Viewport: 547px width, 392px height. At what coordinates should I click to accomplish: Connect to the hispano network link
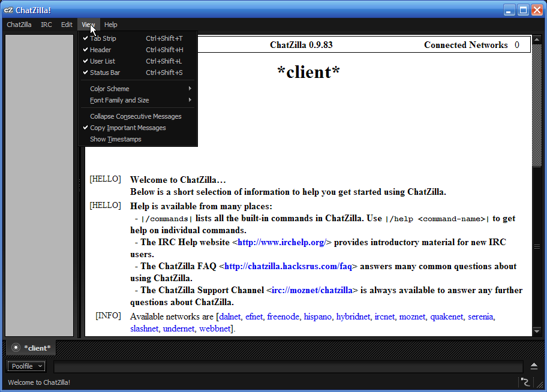317,316
